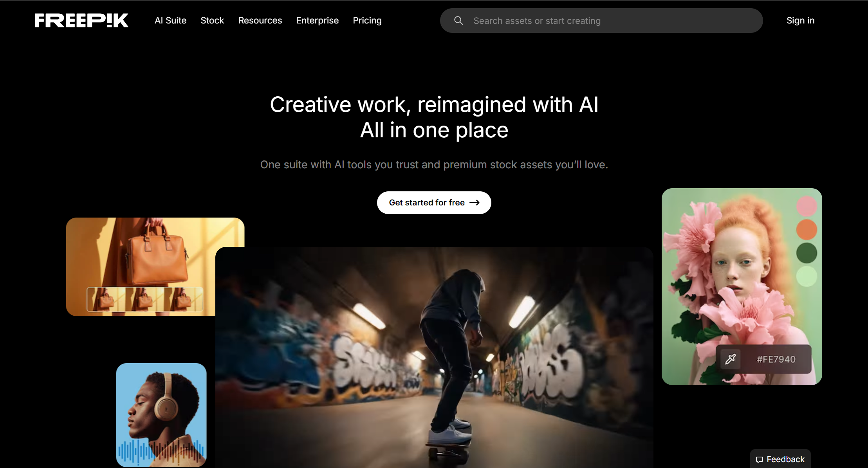Select the light green color swatch
Image resolution: width=868 pixels, height=468 pixels.
(x=807, y=276)
